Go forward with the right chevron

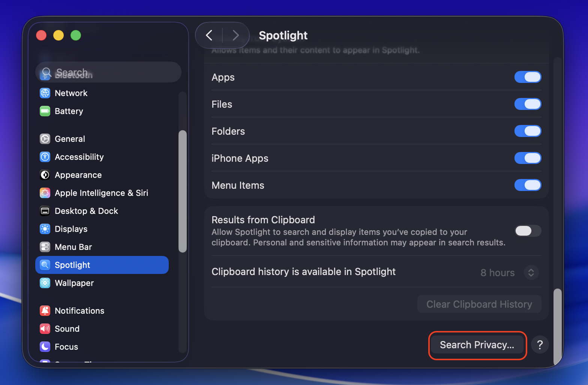[235, 35]
